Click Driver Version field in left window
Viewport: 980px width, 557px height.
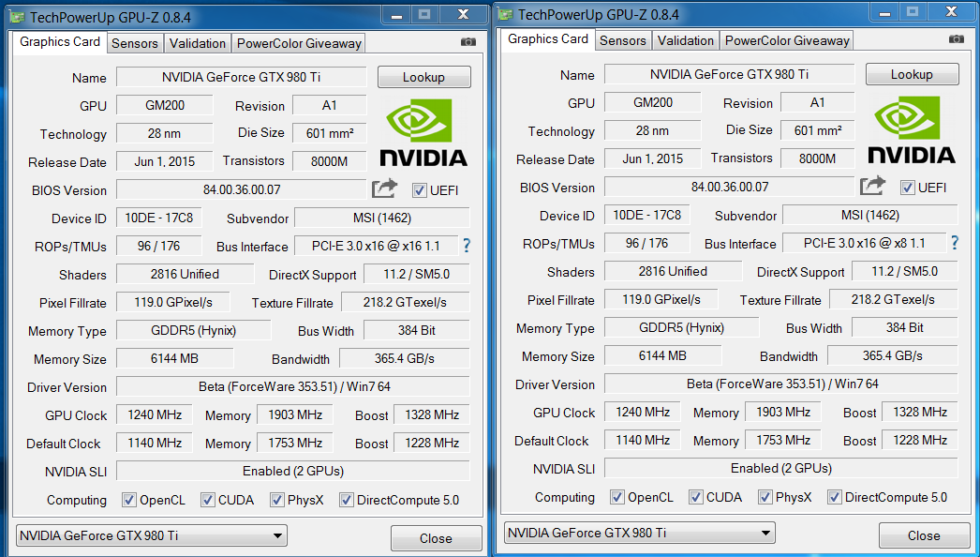pyautogui.click(x=293, y=386)
